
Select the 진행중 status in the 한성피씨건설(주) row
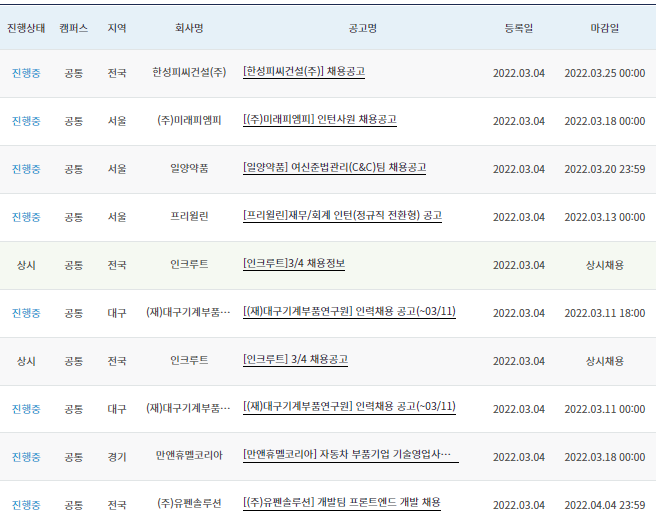26,73
